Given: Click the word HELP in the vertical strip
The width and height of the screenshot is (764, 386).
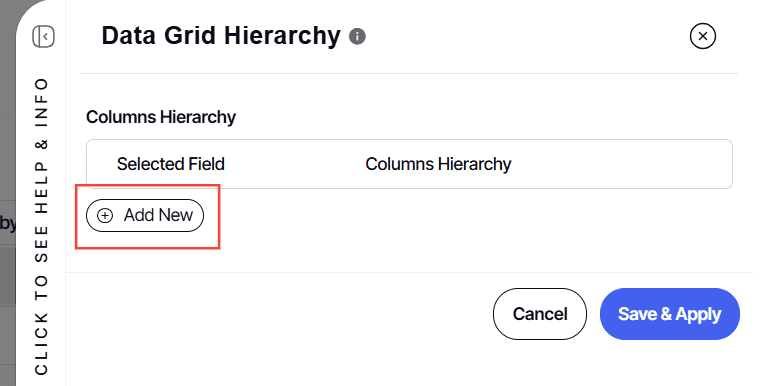Looking at the screenshot, I should 41,186.
